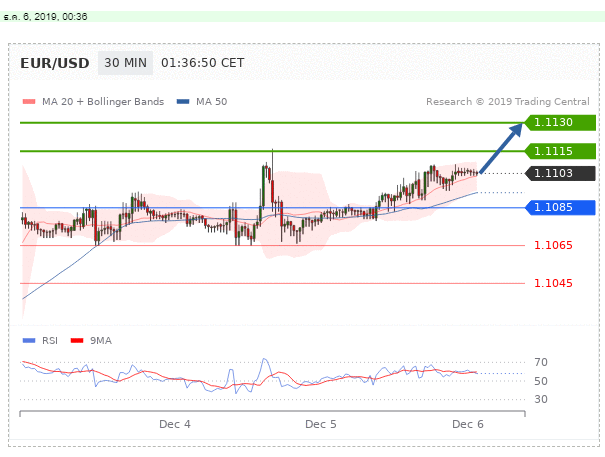This screenshot has width=605, height=457.
Task: Click the RSI 50 level label
Action: click(x=541, y=381)
